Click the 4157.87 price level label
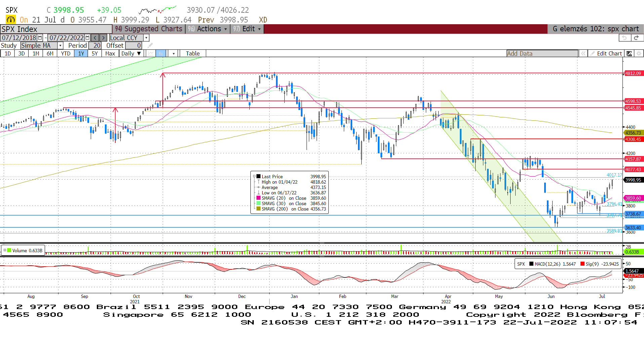644x341 pixels. point(633,159)
